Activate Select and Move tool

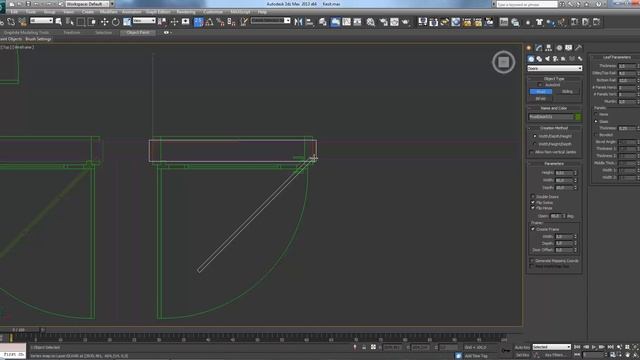tap(104, 22)
